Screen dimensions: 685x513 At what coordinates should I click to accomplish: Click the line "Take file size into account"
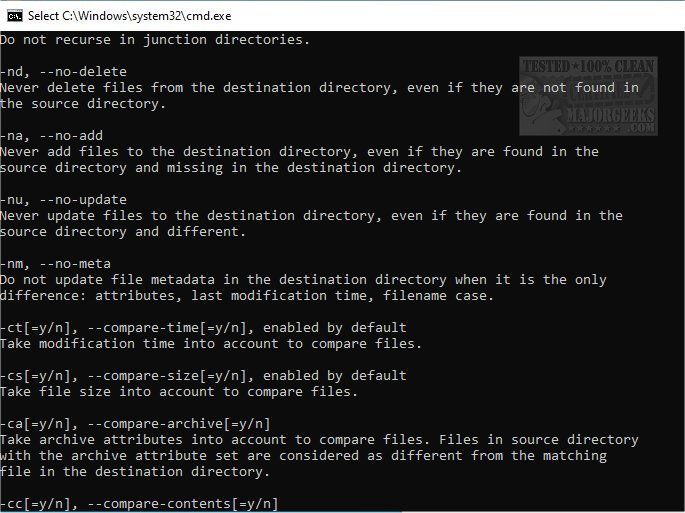[110, 391]
